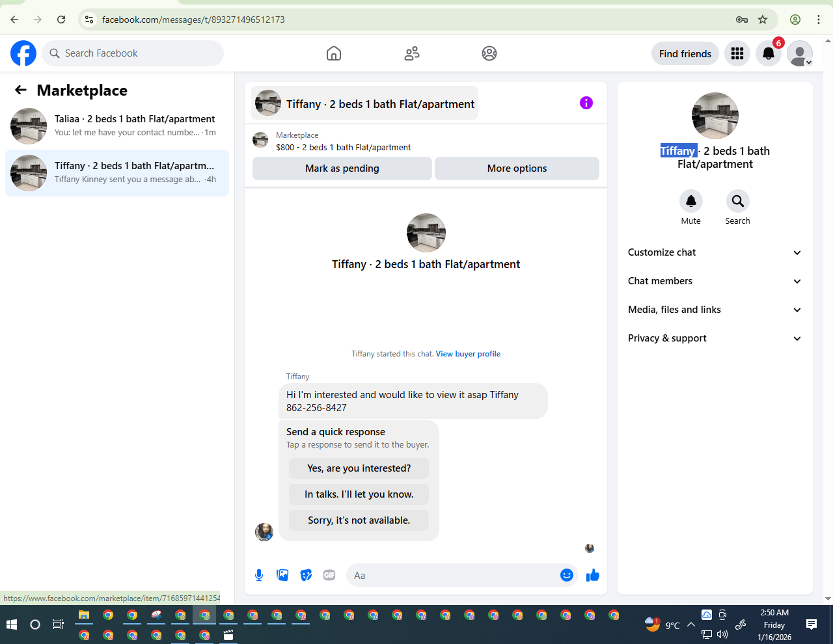This screenshot has height=644, width=833.
Task: Open the account profile avatar menu
Action: [800, 53]
